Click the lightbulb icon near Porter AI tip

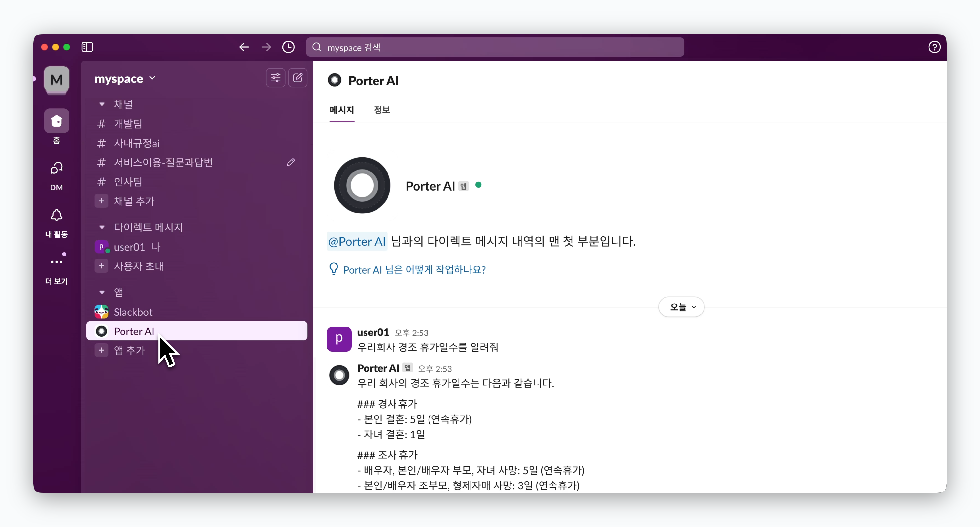coord(333,269)
